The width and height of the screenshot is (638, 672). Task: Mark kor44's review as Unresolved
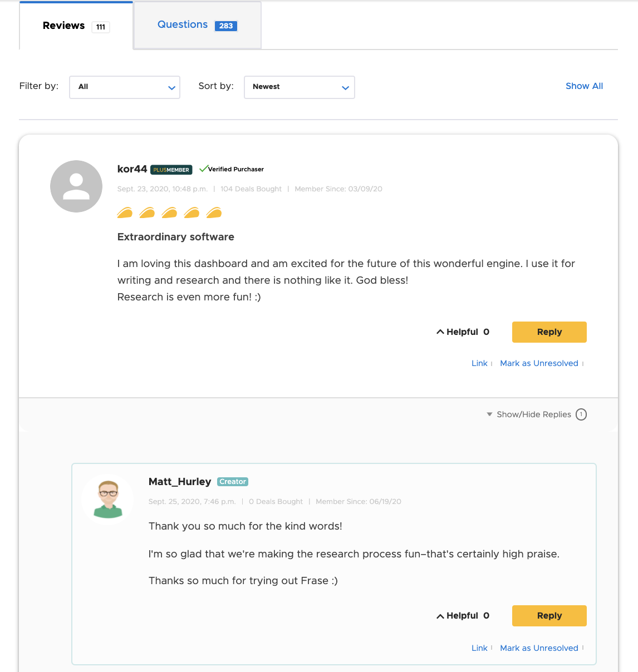539,363
